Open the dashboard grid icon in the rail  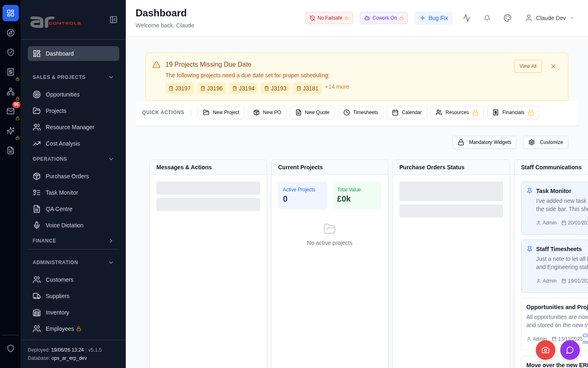click(11, 13)
